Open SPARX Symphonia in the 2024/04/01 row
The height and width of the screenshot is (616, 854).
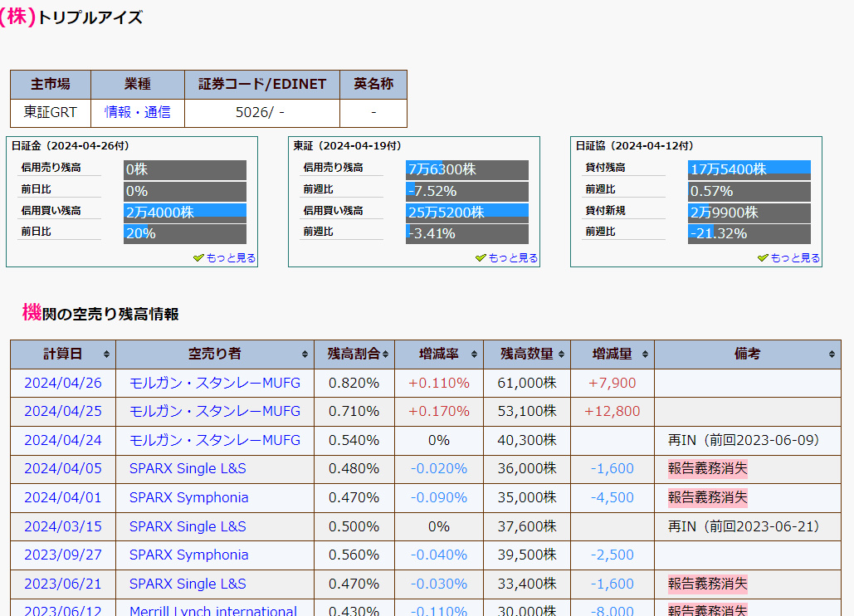188,497
